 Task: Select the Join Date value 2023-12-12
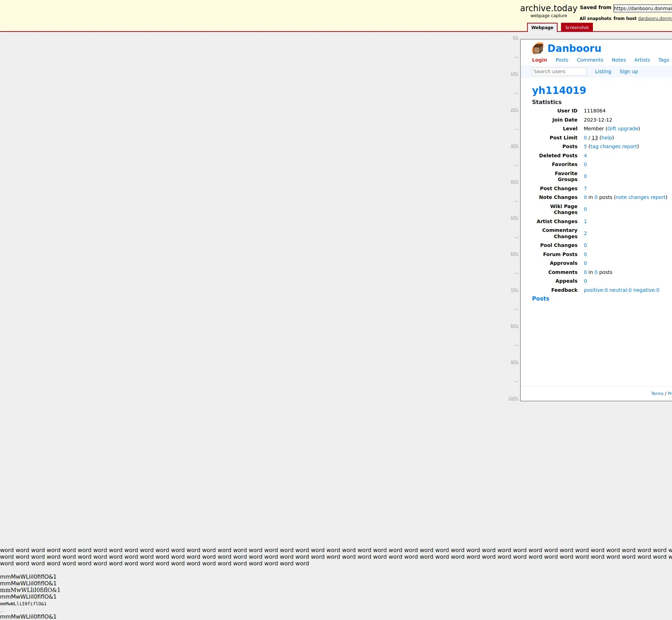coord(598,120)
